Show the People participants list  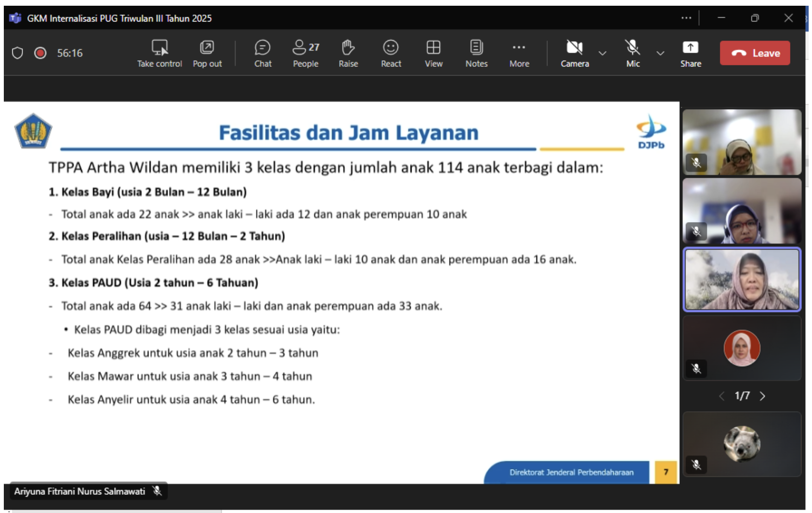click(x=305, y=53)
